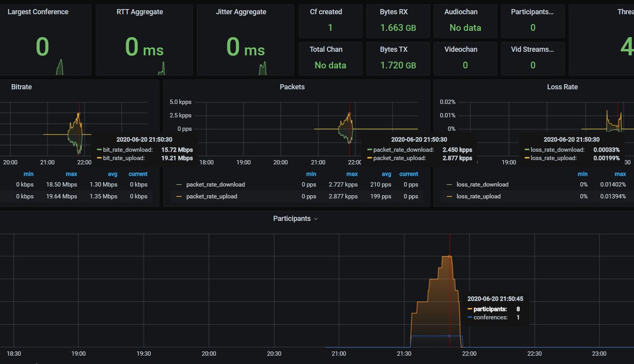Toggle the packet_rate_download legend series
The height and width of the screenshot is (364, 634).
click(x=215, y=185)
